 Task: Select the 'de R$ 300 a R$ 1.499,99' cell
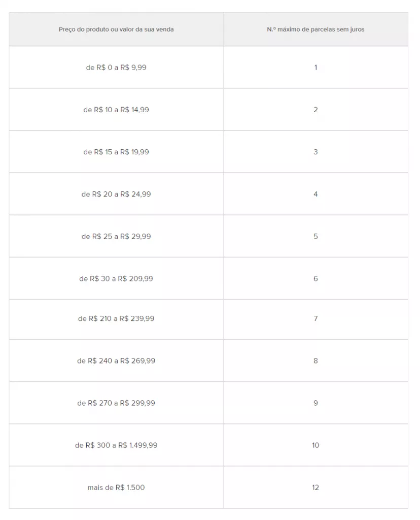point(116,445)
